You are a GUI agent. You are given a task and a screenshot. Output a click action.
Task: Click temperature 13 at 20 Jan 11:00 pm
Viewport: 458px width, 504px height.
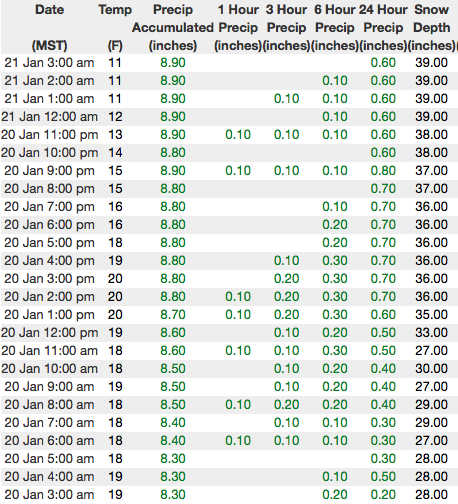[x=115, y=135]
